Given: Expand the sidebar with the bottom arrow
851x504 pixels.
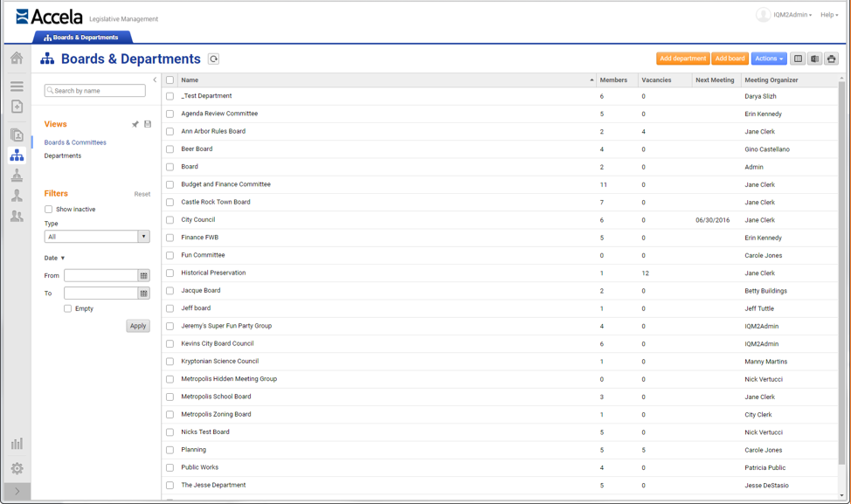Looking at the screenshot, I should click(x=17, y=491).
